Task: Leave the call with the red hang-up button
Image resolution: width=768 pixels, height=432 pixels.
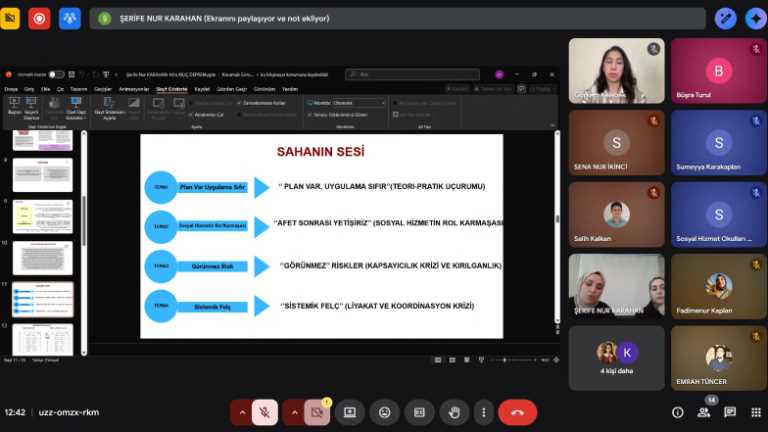Action: [517, 412]
